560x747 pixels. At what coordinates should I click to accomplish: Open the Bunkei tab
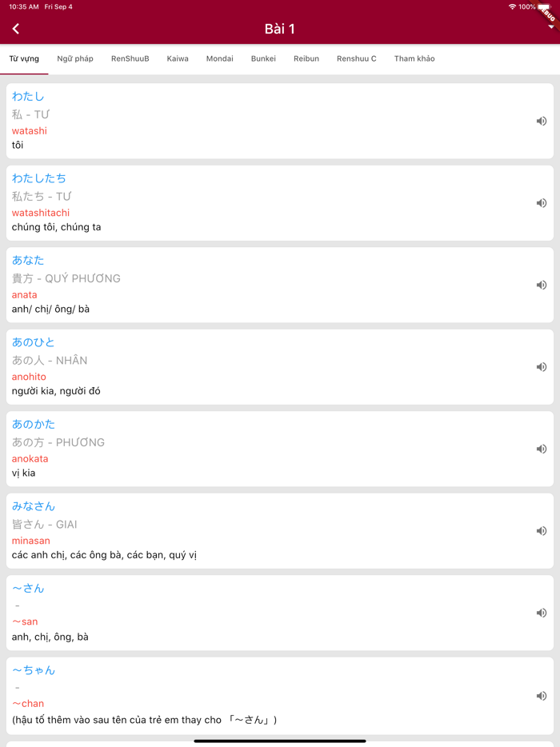(263, 59)
